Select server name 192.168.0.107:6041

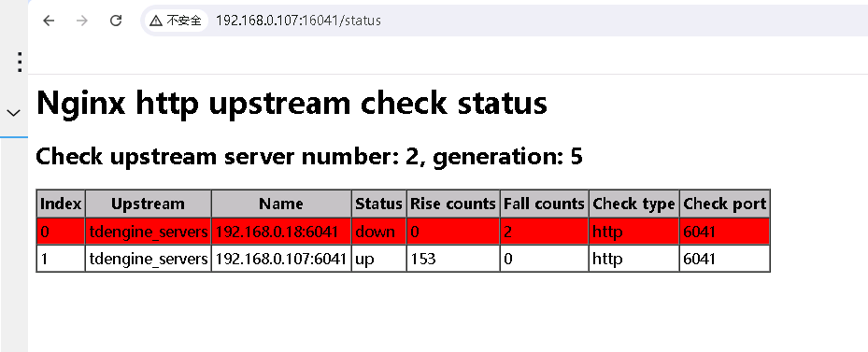(281, 259)
